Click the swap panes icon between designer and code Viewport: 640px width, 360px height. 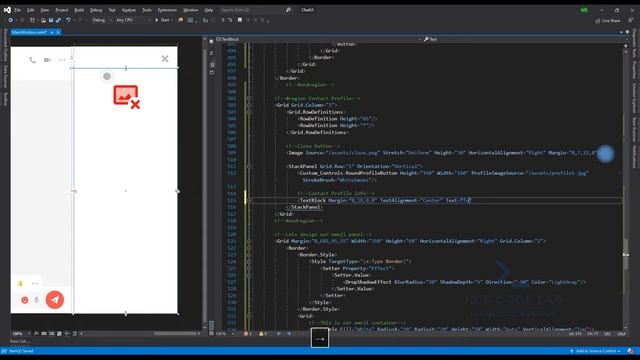click(211, 53)
